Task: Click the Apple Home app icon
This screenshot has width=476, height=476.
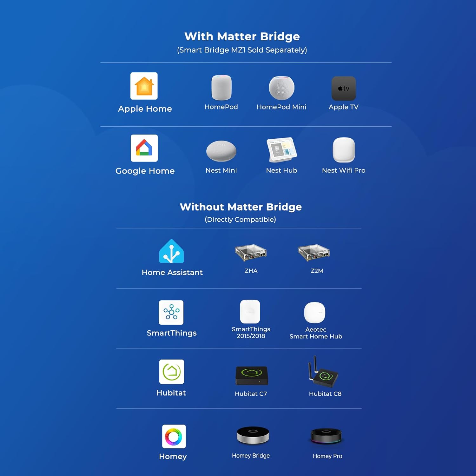Action: point(144,86)
